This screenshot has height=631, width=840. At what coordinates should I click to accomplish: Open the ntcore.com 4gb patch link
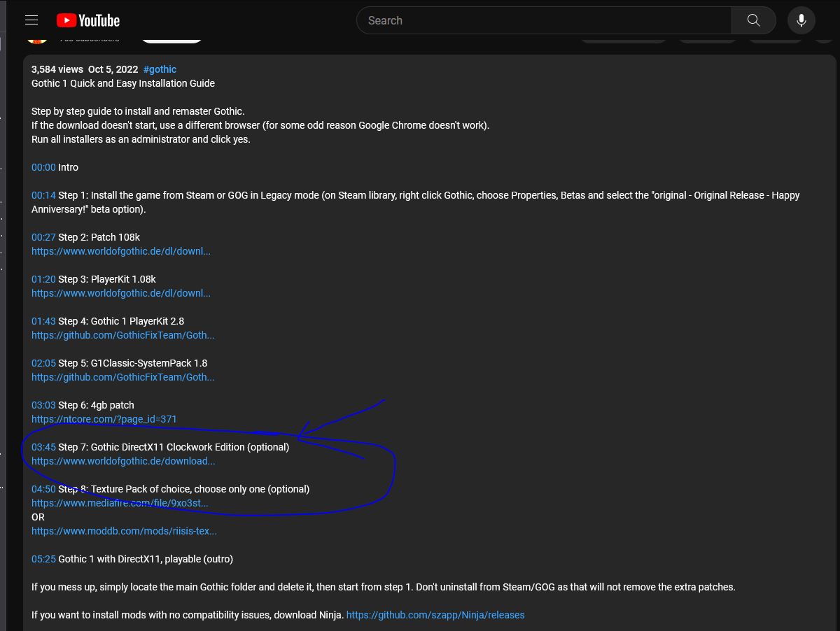[x=104, y=419]
